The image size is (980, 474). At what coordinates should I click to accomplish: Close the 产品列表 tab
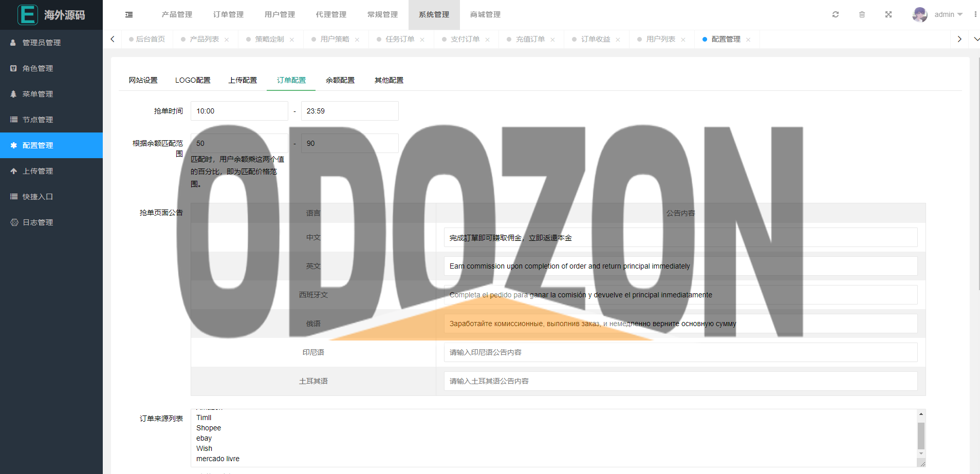(x=227, y=40)
